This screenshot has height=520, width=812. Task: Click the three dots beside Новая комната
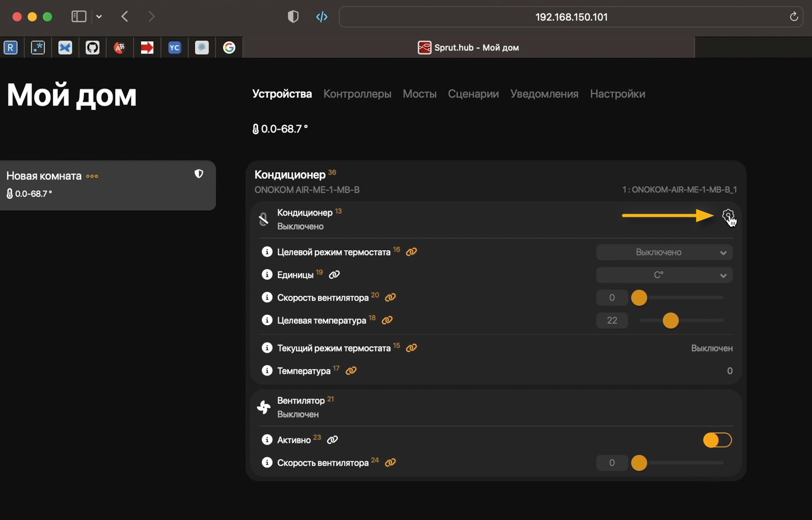(x=92, y=176)
